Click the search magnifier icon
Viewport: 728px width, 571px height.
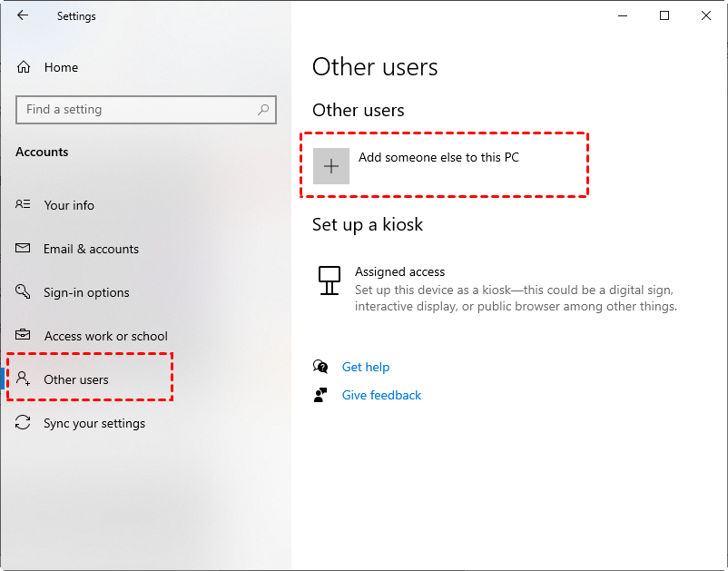263,110
